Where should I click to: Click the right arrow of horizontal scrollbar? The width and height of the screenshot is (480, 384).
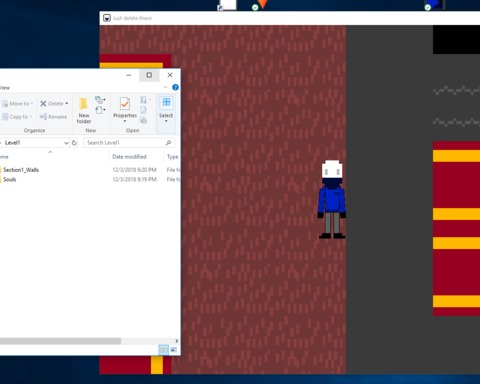177,341
